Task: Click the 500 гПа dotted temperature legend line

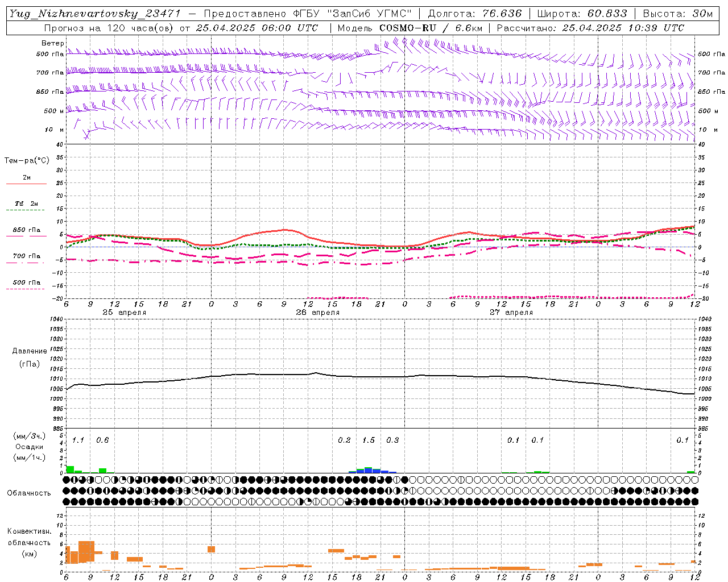Action: [25, 289]
